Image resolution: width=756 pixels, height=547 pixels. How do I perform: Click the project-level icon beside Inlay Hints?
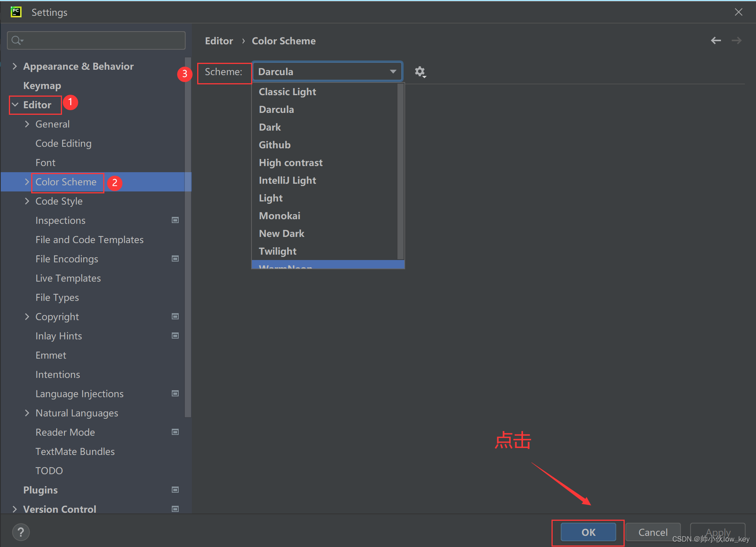(x=175, y=336)
